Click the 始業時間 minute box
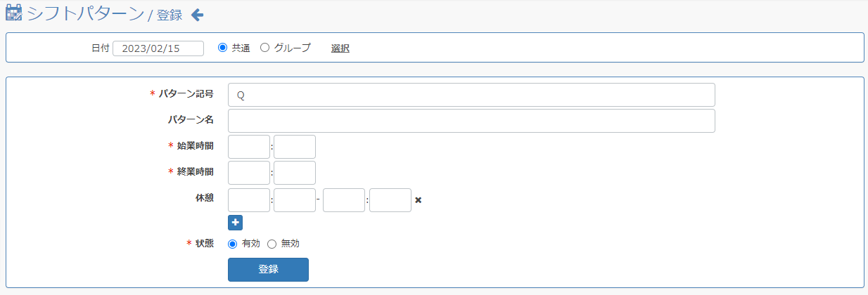 295,147
